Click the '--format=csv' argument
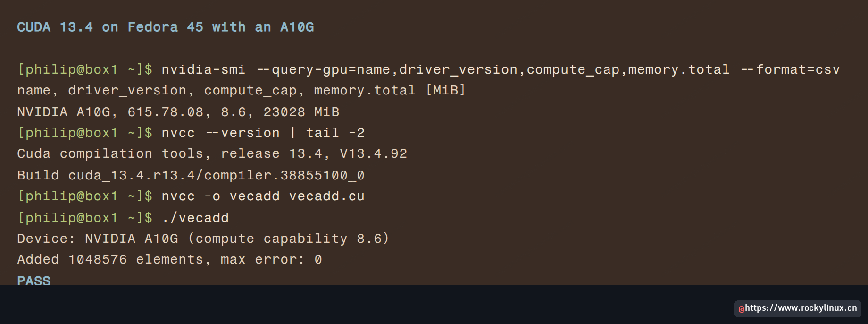 click(790, 69)
